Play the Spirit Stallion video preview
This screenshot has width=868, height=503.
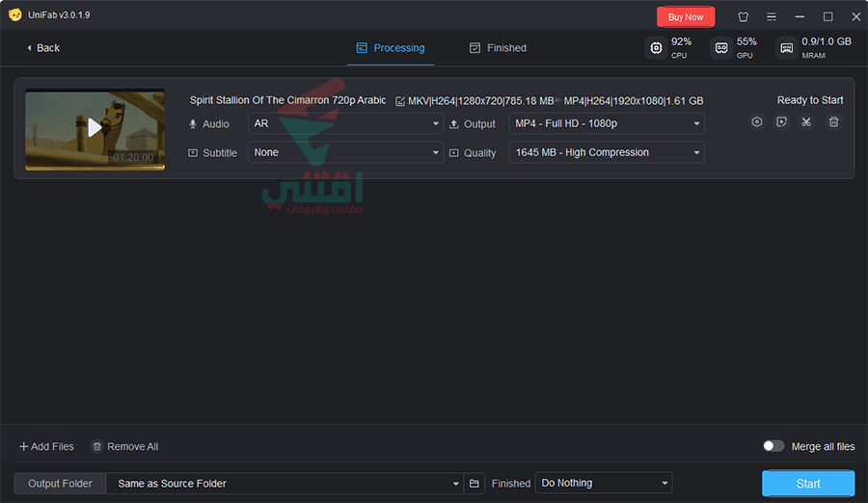95,128
